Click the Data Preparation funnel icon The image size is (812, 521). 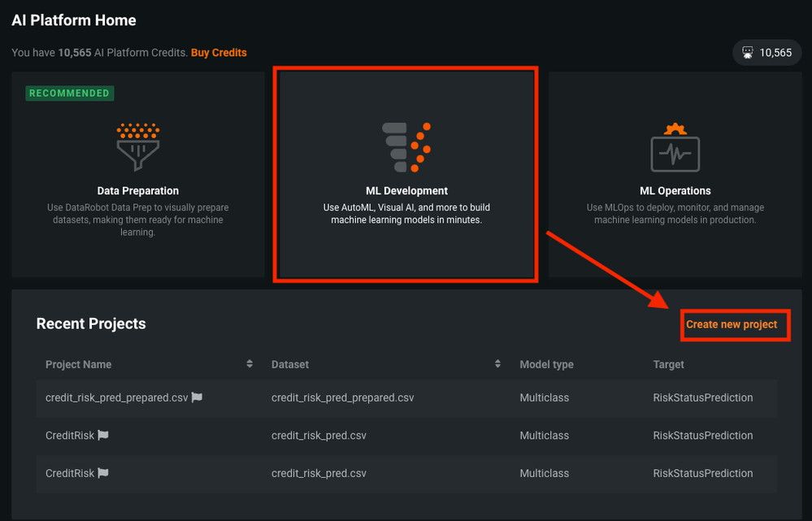137,148
